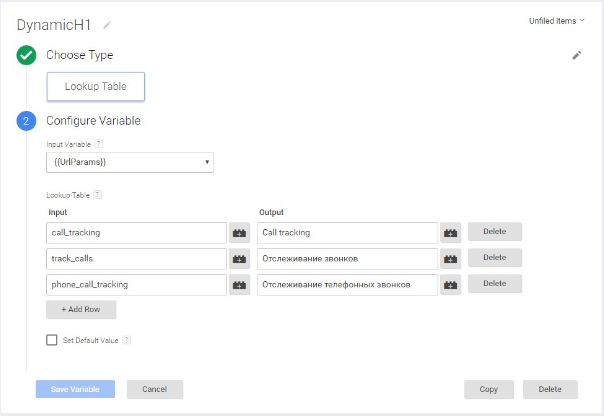Open variable picker for Отслеживание звонков output
Image resolution: width=604 pixels, height=417 pixels.
451,258
